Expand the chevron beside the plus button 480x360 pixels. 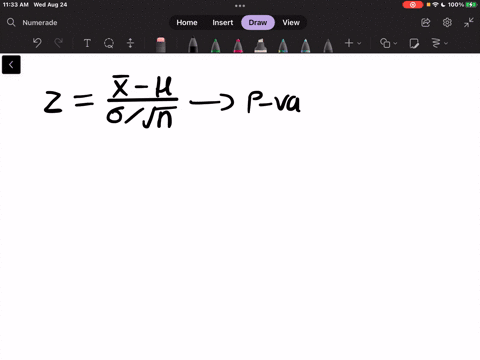[x=359, y=43]
